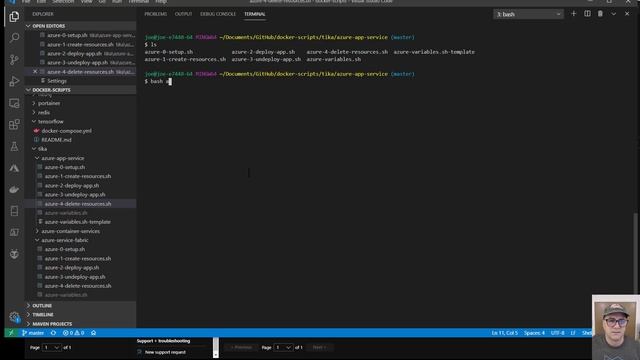Click the Previous page button in the background window
The height and width of the screenshot is (360, 640).
[x=241, y=347]
